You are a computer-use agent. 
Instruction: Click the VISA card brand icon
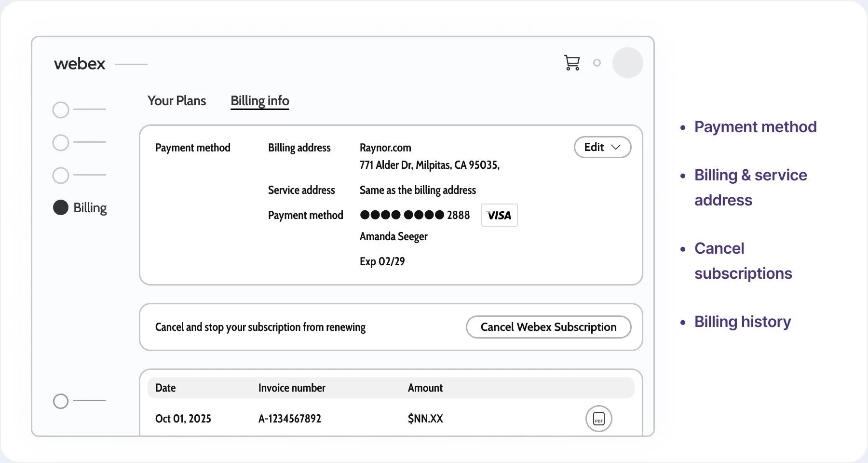pos(499,215)
